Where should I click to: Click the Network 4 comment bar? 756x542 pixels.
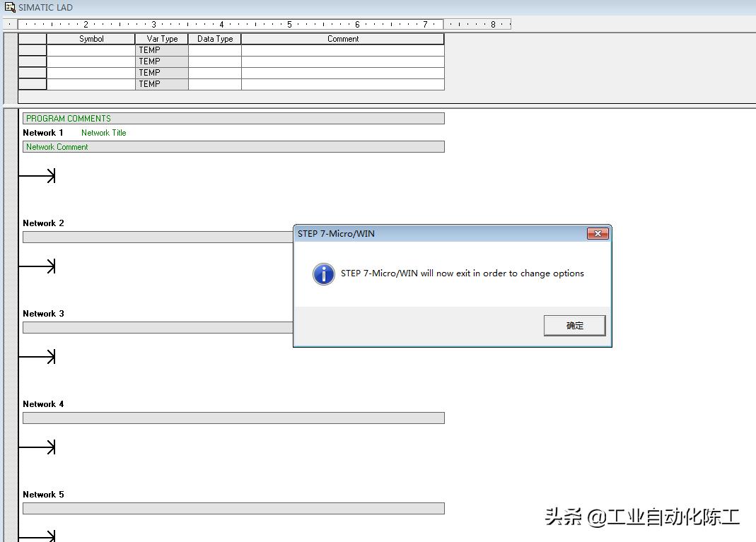[x=233, y=418]
